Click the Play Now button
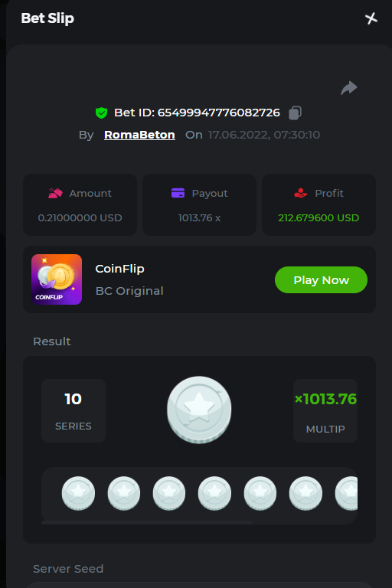392x588 pixels. pyautogui.click(x=321, y=279)
